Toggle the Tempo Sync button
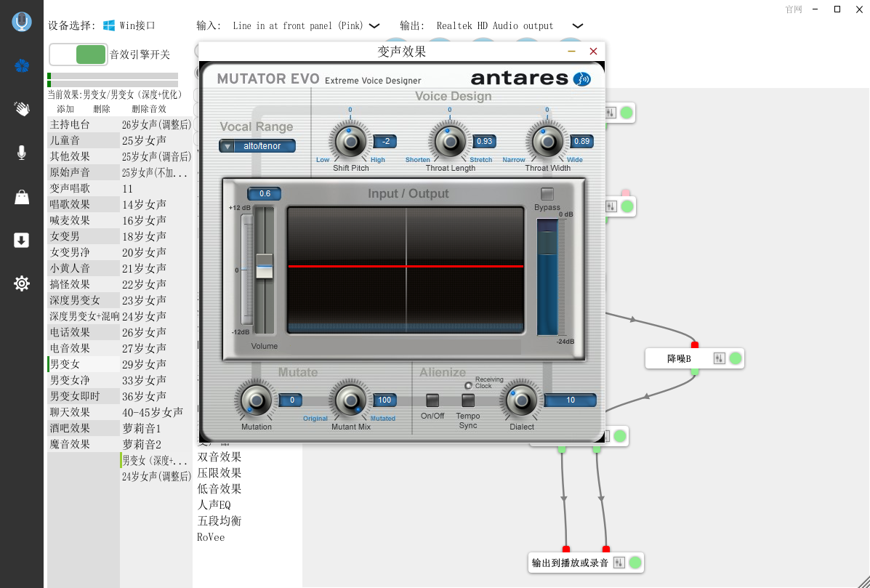The image size is (870, 588). point(468,400)
